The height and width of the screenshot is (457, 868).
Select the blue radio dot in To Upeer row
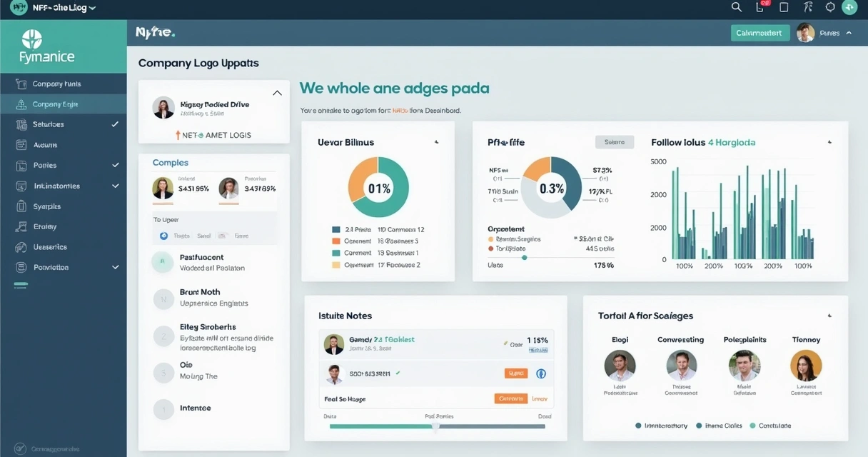pos(163,236)
